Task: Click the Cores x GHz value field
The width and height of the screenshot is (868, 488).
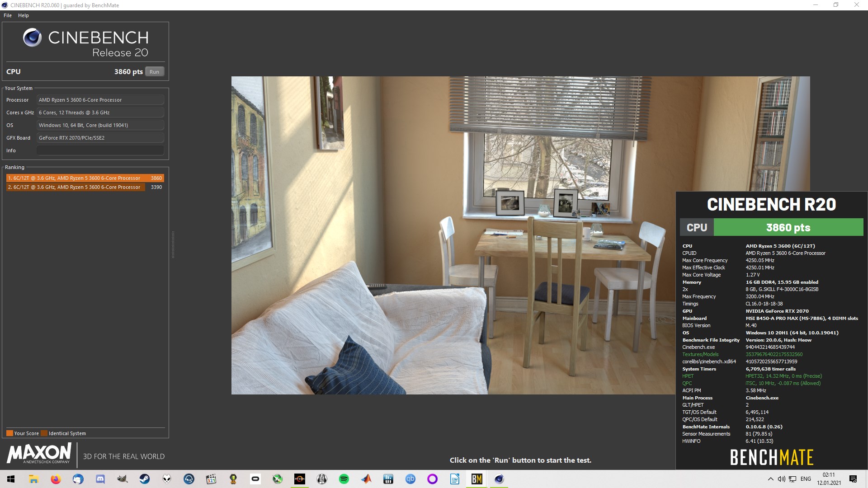Action: (100, 113)
